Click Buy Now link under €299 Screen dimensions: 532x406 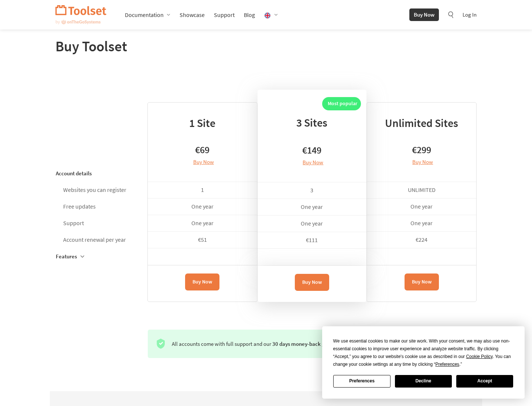pos(423,162)
